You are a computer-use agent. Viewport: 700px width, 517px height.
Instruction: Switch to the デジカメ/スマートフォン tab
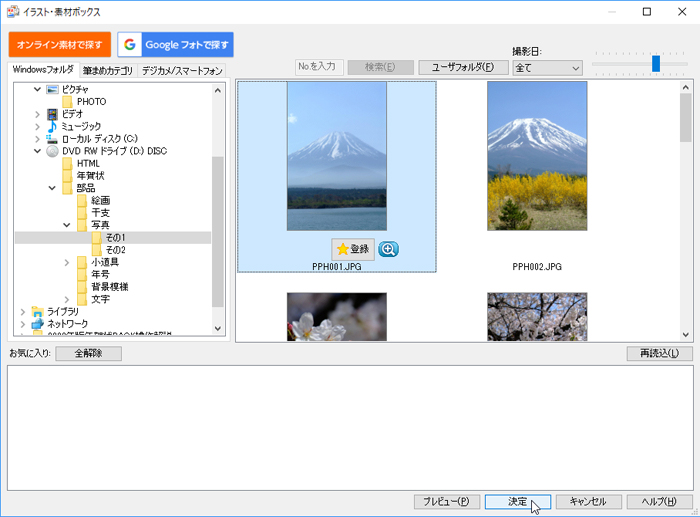coord(181,70)
